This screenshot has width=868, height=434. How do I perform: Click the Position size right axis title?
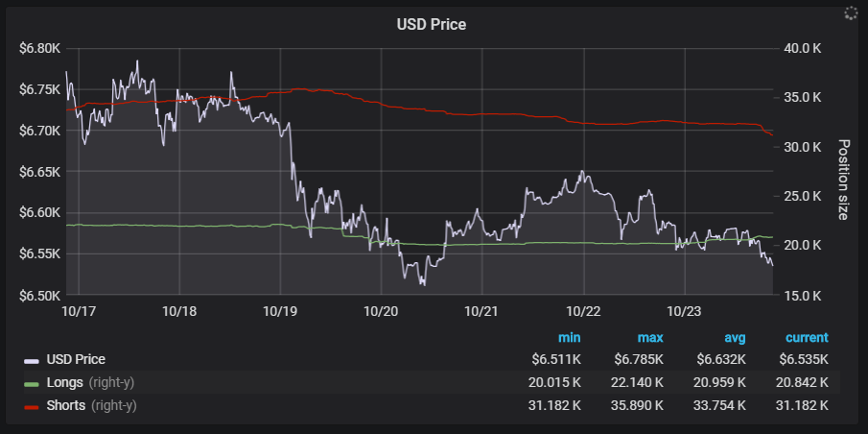click(843, 180)
